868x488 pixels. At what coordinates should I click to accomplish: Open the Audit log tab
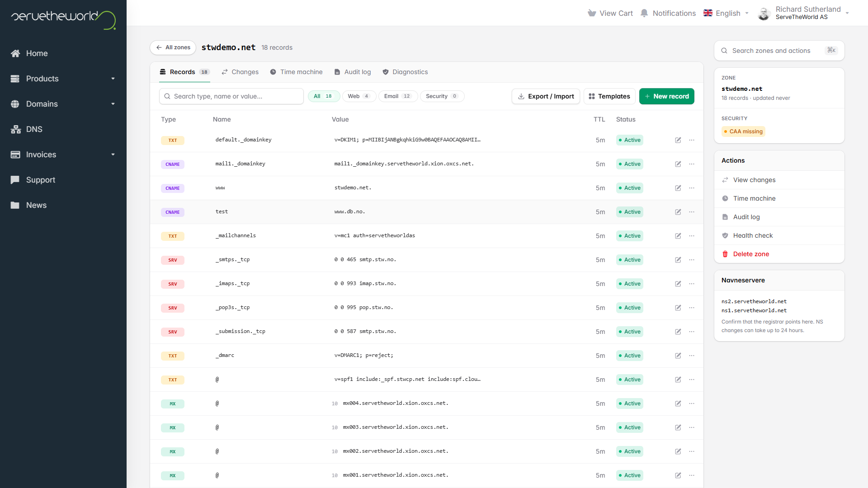[x=353, y=72]
